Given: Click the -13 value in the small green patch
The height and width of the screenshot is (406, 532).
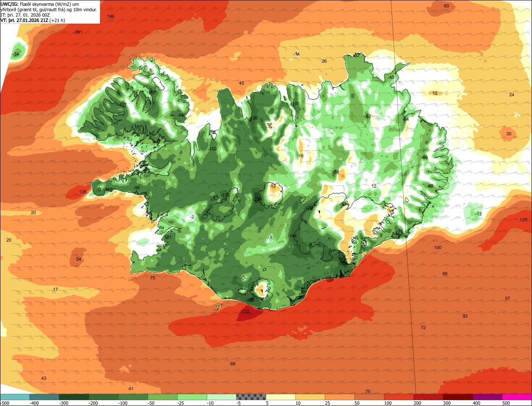Looking at the screenshot, I should point(478,214).
